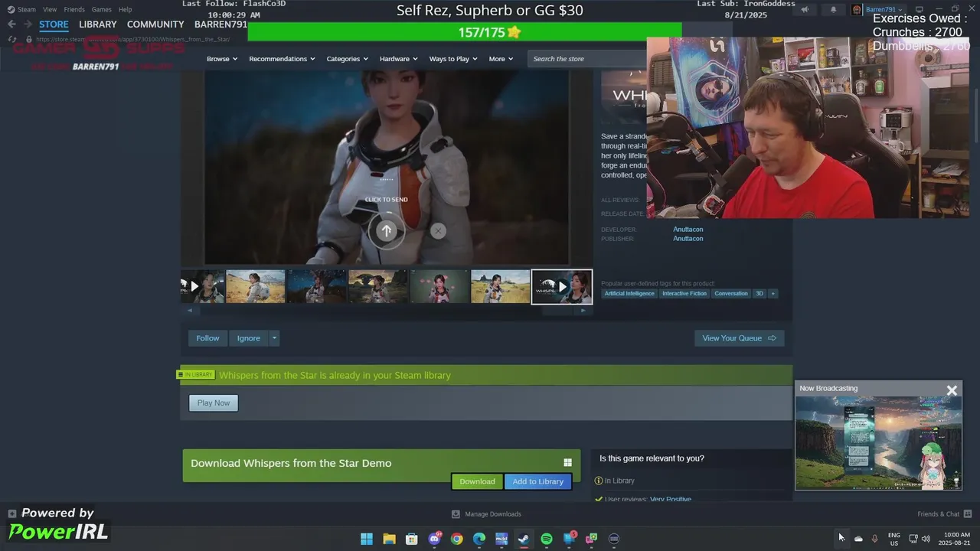This screenshot has height=551, width=980.
Task: Click the Ignore button
Action: [248, 338]
